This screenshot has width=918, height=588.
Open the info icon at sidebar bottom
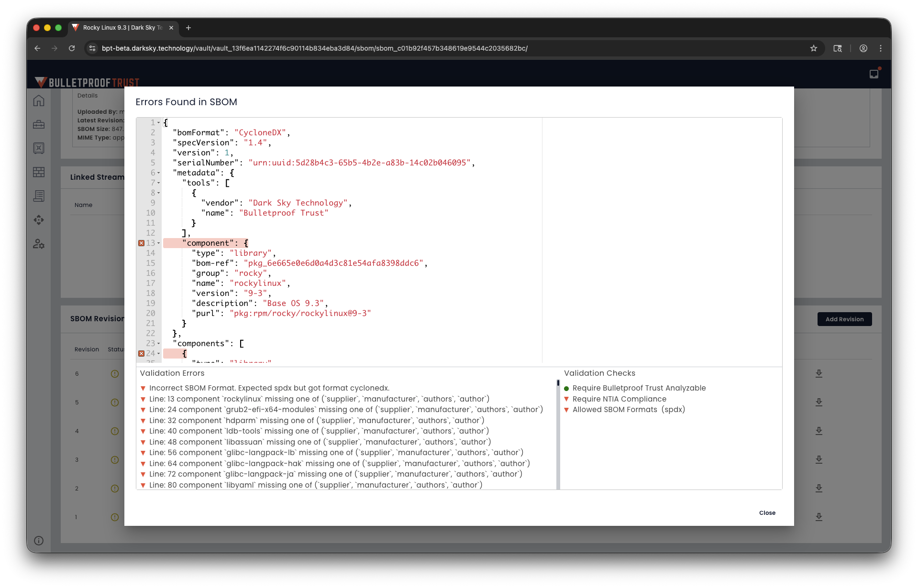[x=39, y=541]
